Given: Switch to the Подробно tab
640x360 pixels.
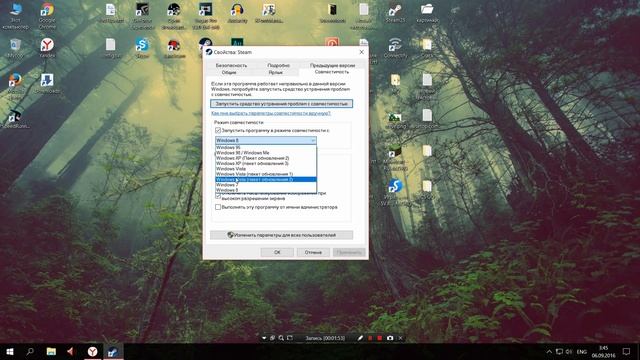Looking at the screenshot, I should 278,65.
